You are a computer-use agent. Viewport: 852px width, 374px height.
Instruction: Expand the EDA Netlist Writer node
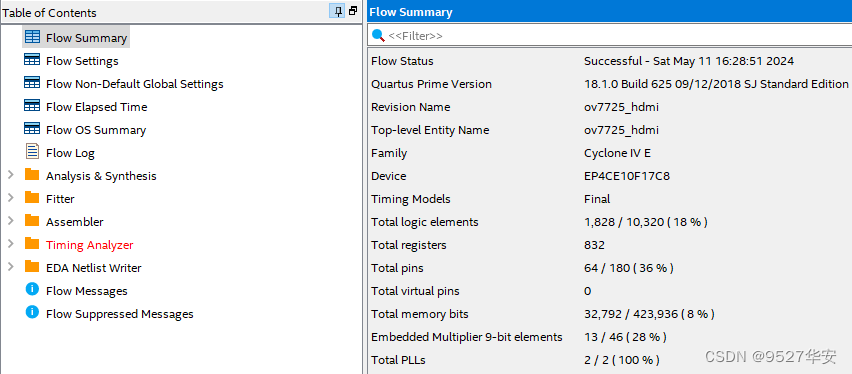tap(10, 267)
